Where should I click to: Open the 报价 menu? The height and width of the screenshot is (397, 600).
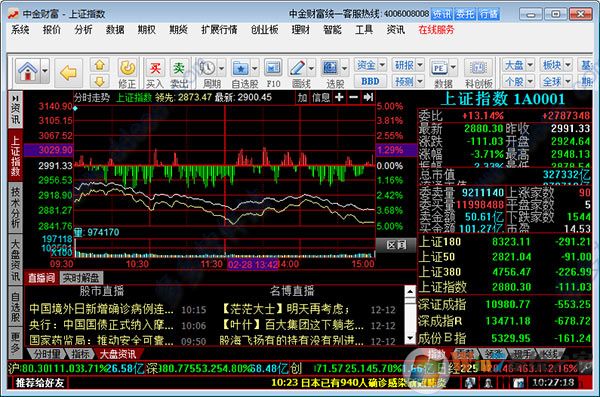52,30
